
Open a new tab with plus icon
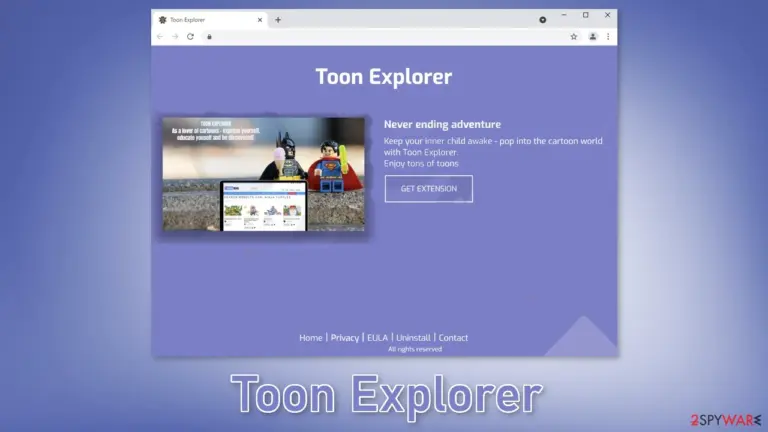[278, 20]
